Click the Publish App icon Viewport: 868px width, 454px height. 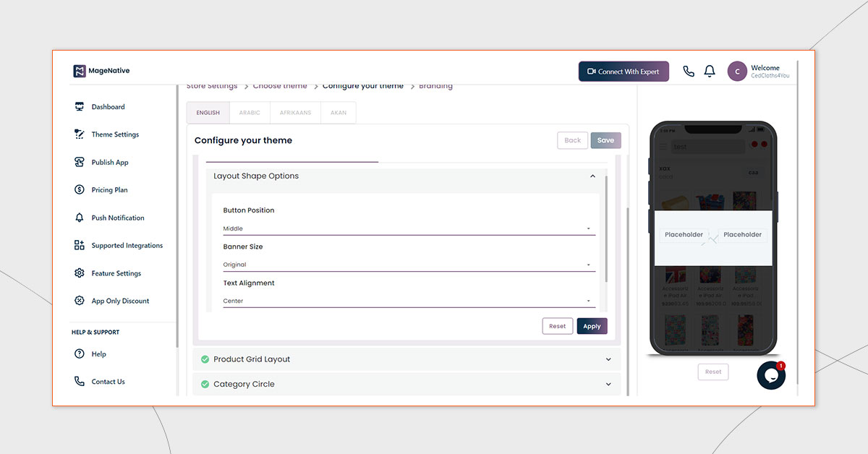[x=80, y=163]
